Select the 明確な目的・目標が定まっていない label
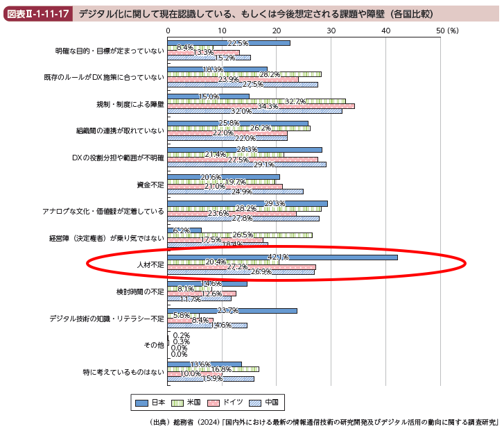 point(110,51)
